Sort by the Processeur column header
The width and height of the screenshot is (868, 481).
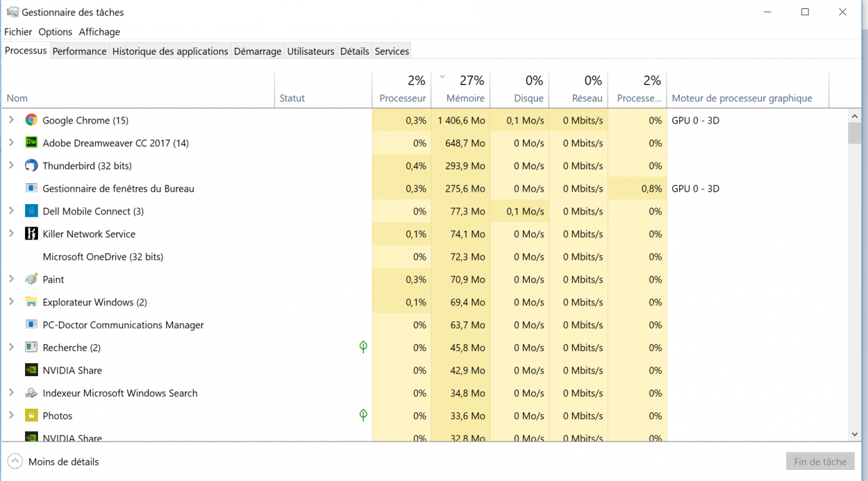click(x=402, y=90)
